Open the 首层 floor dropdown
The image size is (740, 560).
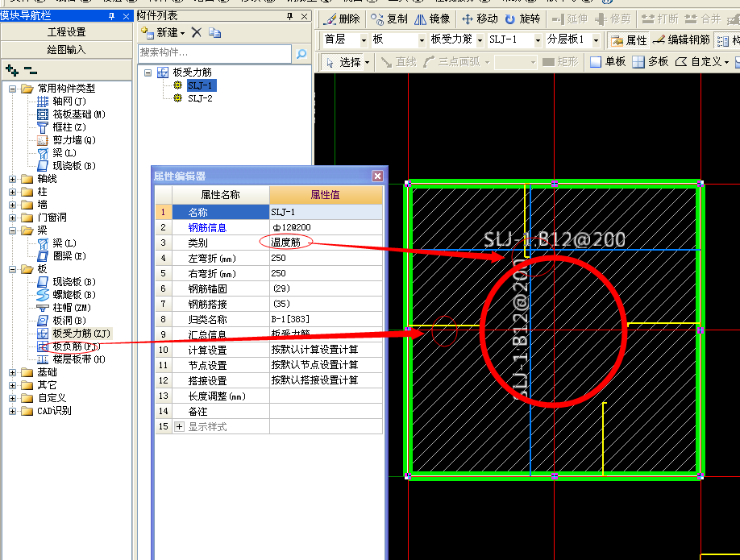pyautogui.click(x=364, y=40)
